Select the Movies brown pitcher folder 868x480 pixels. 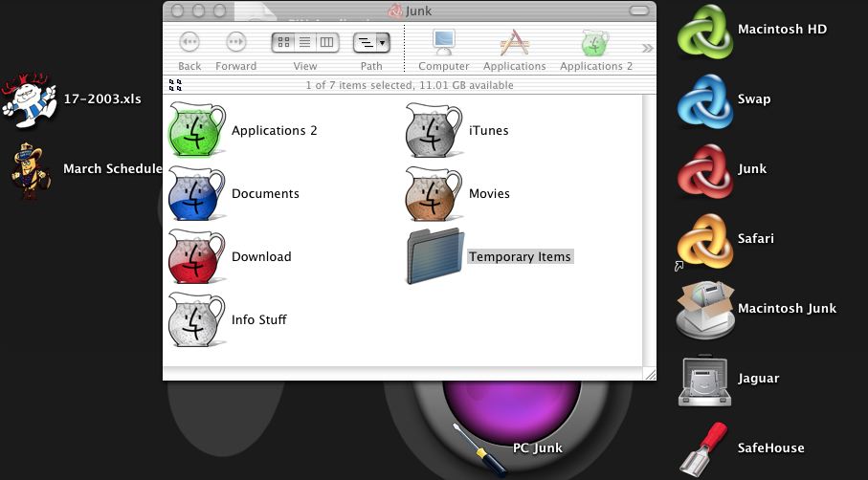(434, 193)
